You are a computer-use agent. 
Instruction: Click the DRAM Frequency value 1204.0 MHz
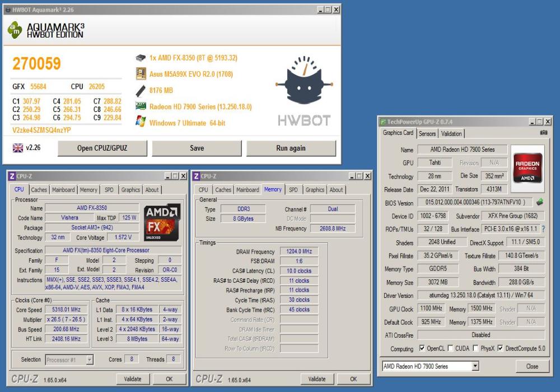[x=299, y=251]
